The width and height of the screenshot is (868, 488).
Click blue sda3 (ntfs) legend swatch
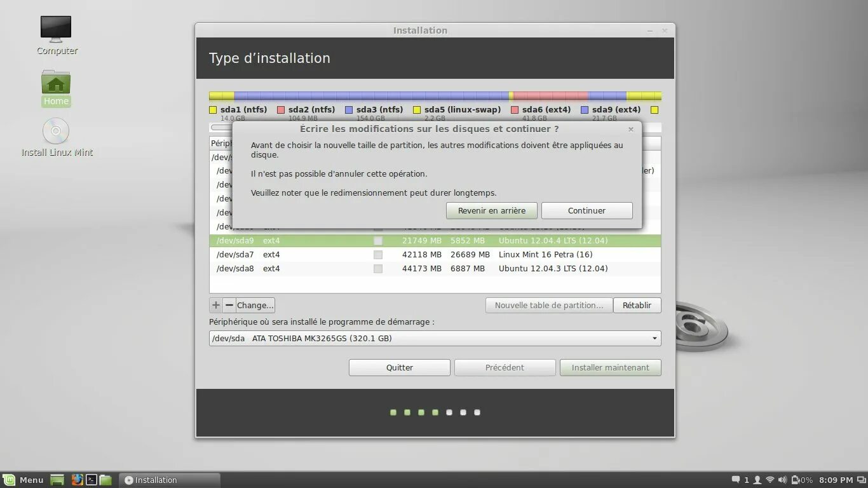click(349, 110)
